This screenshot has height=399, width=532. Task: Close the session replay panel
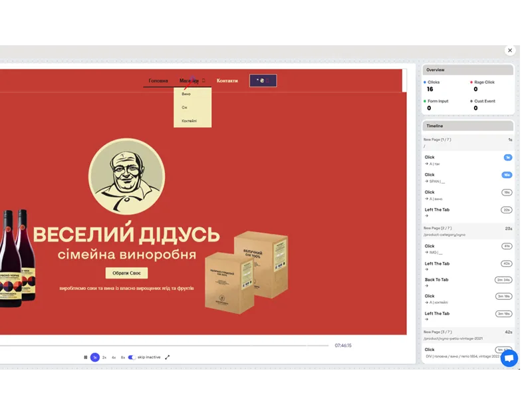[x=510, y=51]
